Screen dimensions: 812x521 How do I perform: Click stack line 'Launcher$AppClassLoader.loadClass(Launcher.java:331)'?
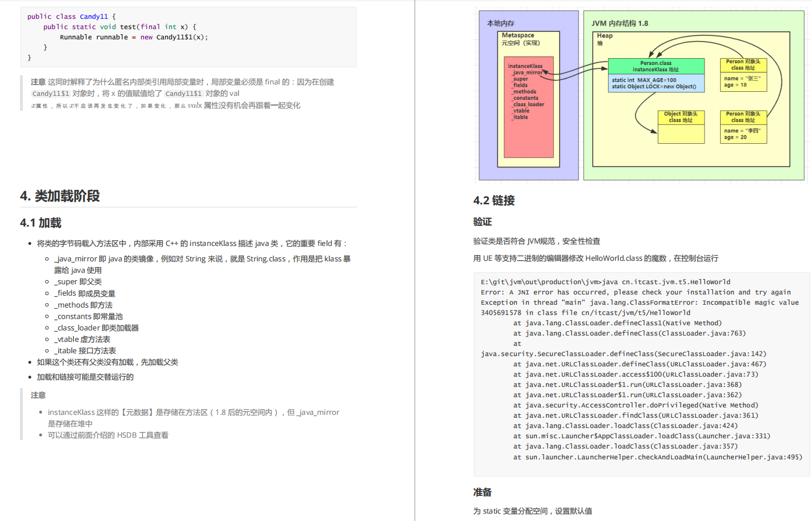(x=642, y=436)
